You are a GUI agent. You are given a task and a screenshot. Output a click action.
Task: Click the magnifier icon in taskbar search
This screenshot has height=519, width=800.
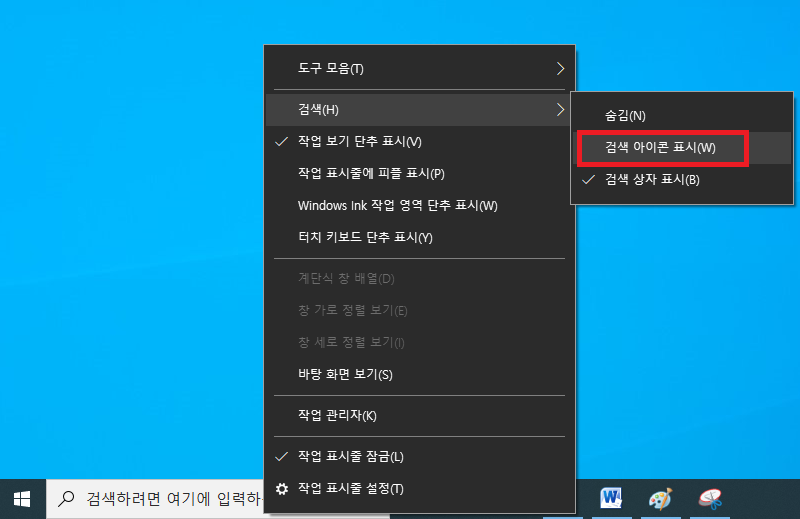[x=67, y=498]
